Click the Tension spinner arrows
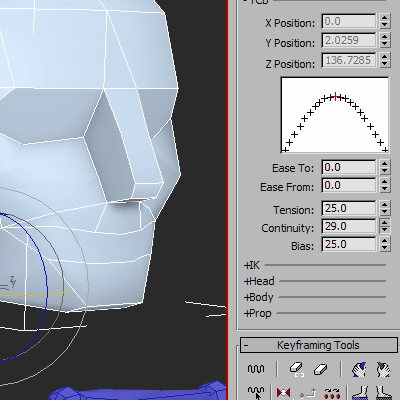400x400 pixels. pos(385,208)
